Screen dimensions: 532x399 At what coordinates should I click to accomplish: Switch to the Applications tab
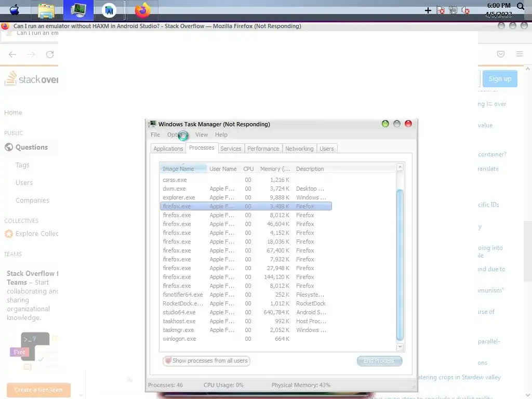tap(168, 149)
